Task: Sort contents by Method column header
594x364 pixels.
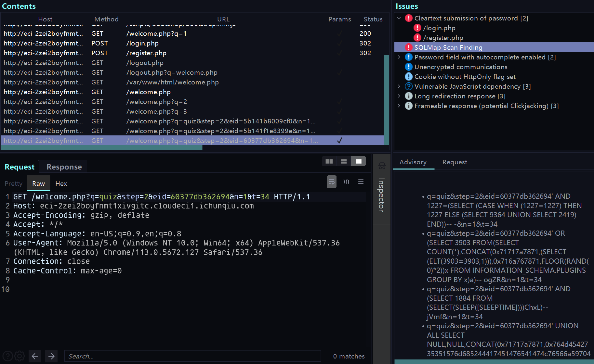Action: tap(106, 19)
